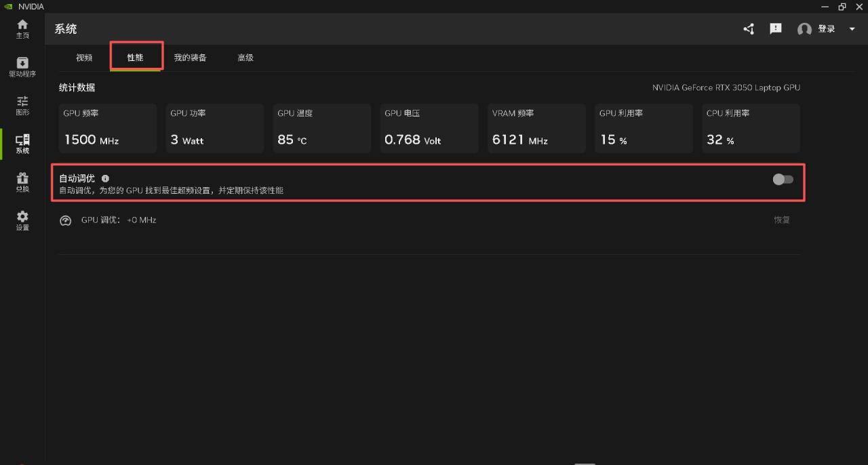Open the feedback notification icon
This screenshot has width=868, height=465.
point(776,28)
